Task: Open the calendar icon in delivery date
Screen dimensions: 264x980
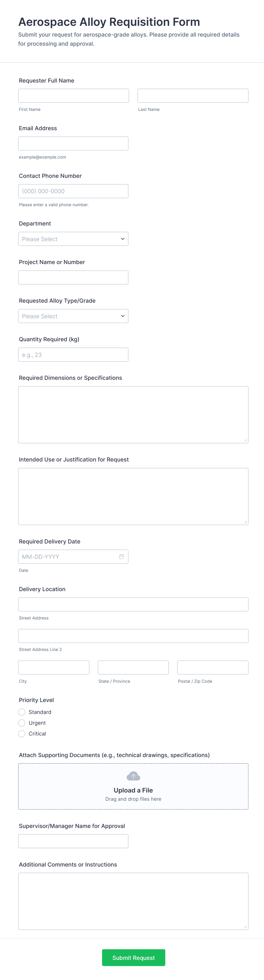Action: point(121,557)
